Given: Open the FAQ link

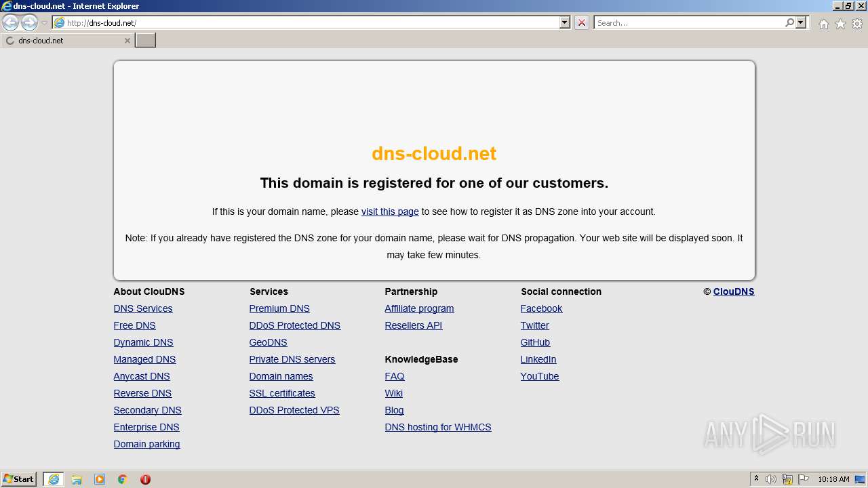Looking at the screenshot, I should (394, 376).
